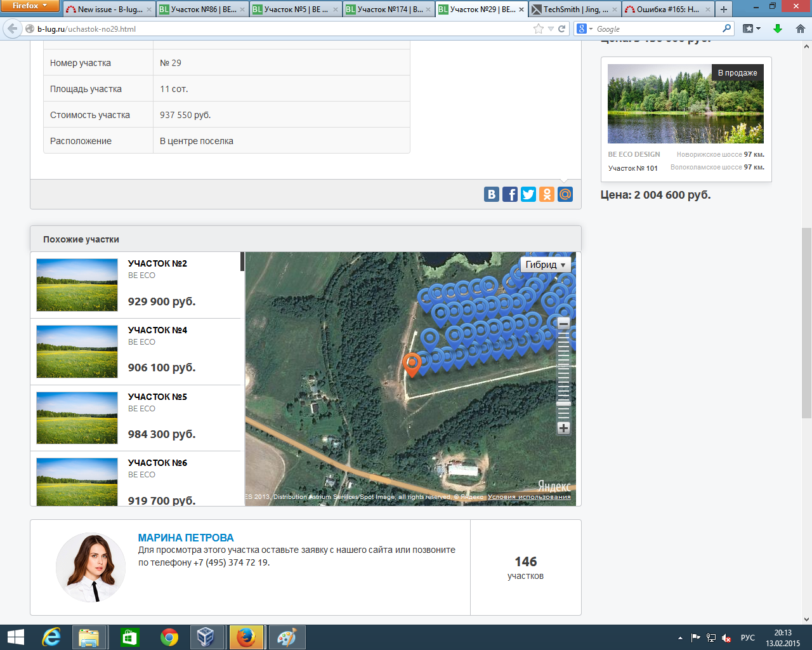Share page via Twitter icon
This screenshot has width=812, height=650.
[528, 194]
